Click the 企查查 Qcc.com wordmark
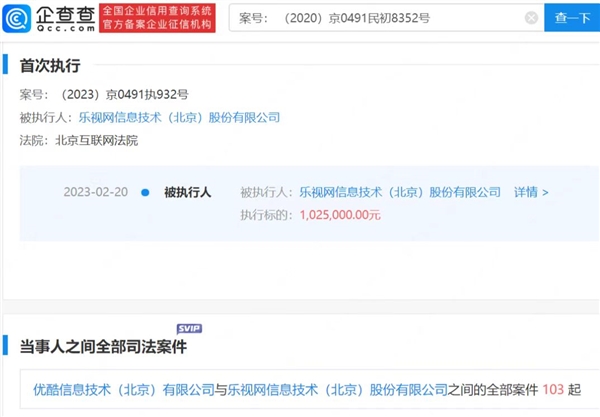 (65, 18)
